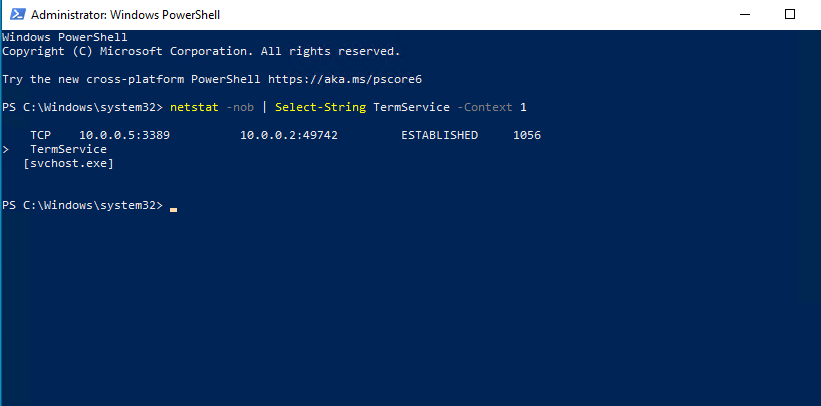This screenshot has height=406, width=821.
Task: Maximize the PowerShell window
Action: click(x=789, y=15)
